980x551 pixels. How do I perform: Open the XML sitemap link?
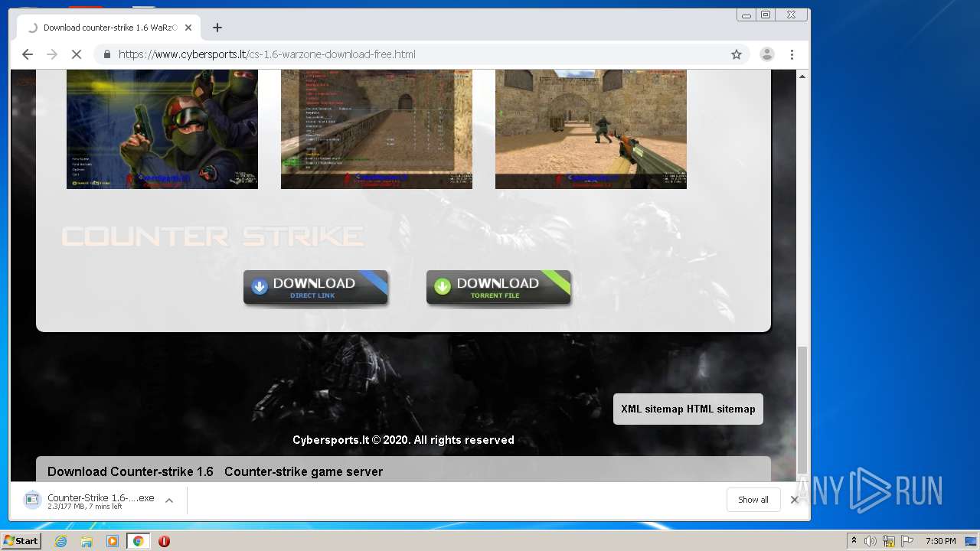tap(652, 409)
